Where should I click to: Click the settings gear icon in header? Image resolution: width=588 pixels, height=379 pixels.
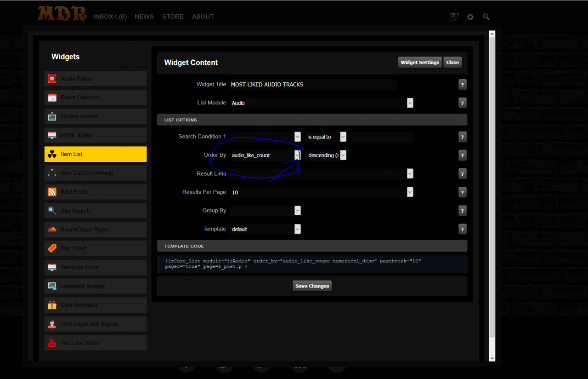[470, 17]
